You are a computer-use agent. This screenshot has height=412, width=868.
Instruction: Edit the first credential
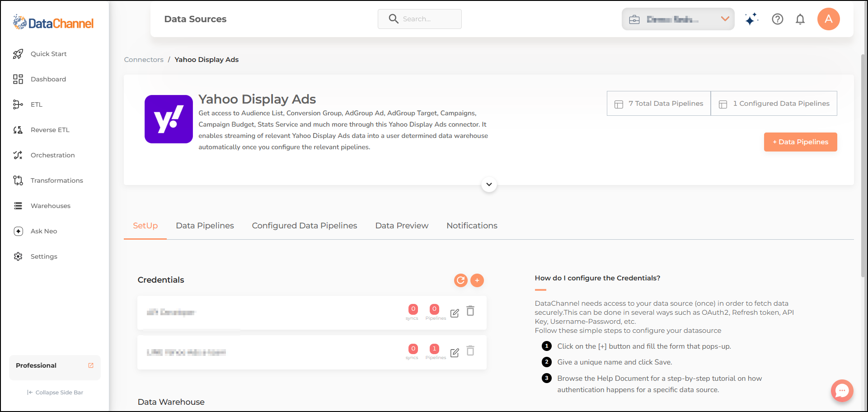(x=455, y=313)
